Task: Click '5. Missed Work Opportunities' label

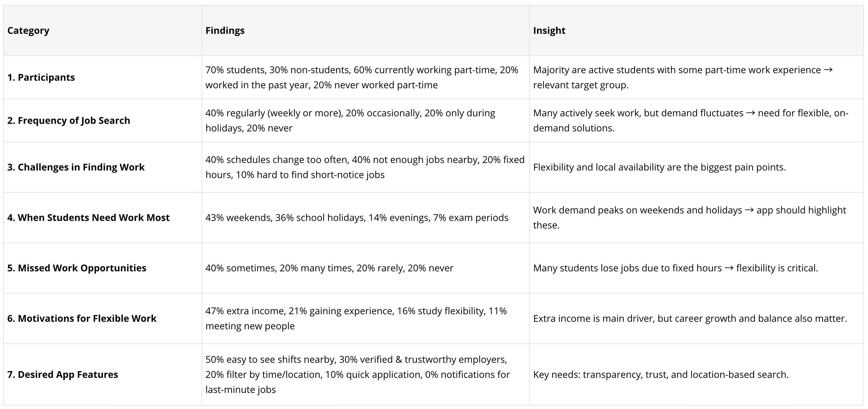Action: (x=77, y=268)
